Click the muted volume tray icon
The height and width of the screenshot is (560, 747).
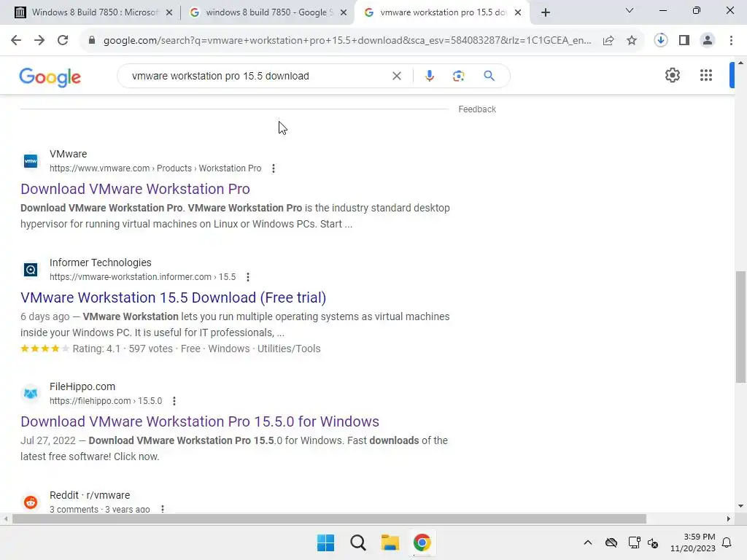pyautogui.click(x=653, y=542)
